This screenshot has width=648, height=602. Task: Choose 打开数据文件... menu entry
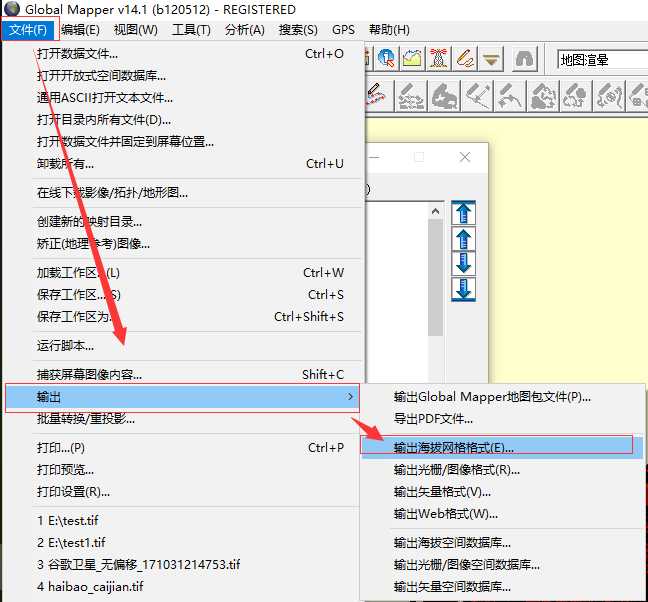pos(184,54)
